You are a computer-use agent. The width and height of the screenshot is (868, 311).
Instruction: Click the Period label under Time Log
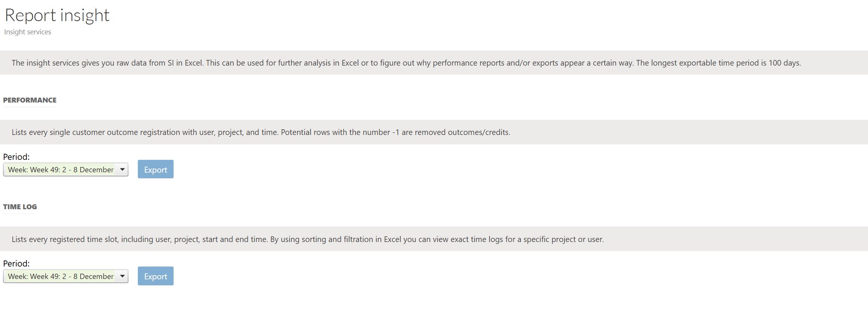tap(16, 264)
